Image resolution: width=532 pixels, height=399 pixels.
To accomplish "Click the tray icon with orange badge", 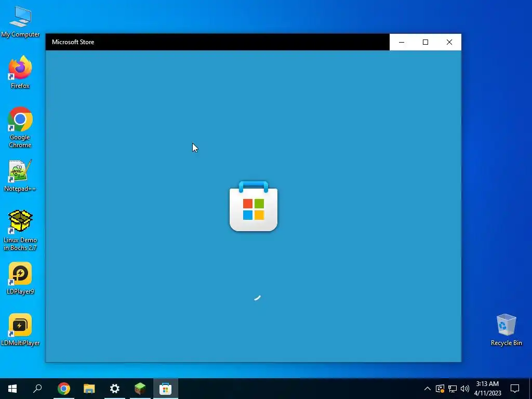I will click(x=440, y=389).
